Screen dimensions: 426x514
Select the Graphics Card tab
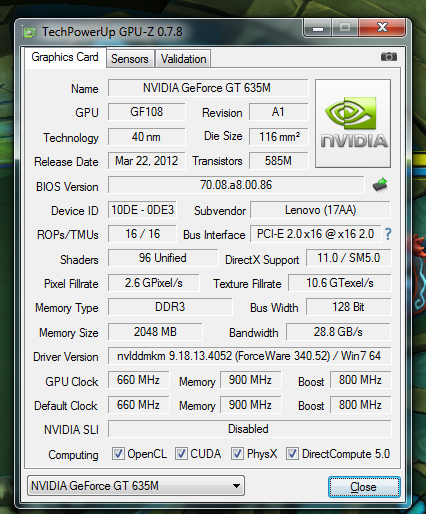[x=65, y=57]
